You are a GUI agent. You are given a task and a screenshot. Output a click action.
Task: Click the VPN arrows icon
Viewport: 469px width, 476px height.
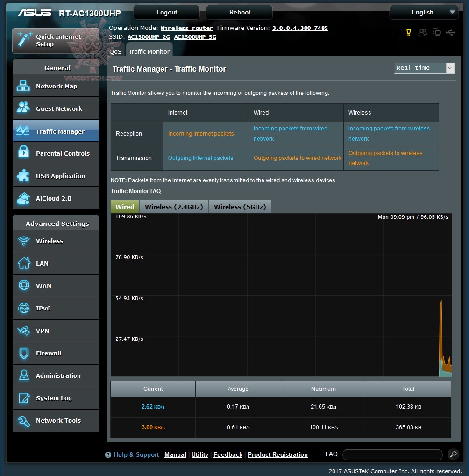[24, 330]
